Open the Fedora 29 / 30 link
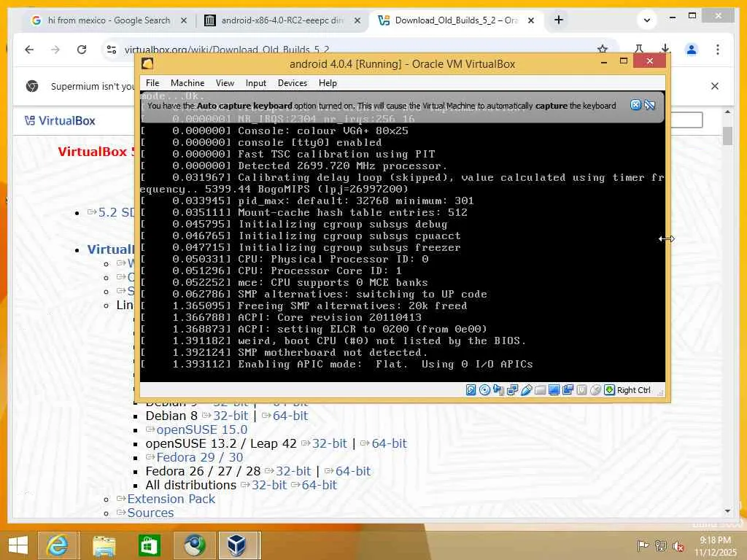This screenshot has height=560, width=747. click(200, 458)
